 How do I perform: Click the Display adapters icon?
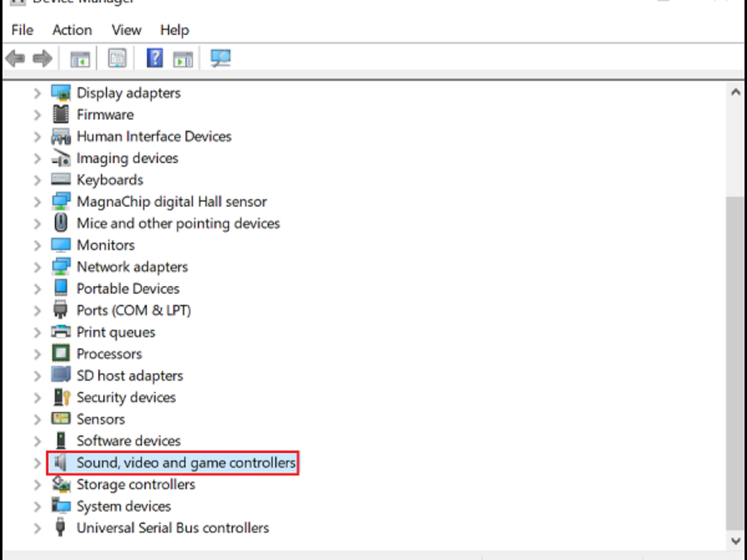click(61, 93)
